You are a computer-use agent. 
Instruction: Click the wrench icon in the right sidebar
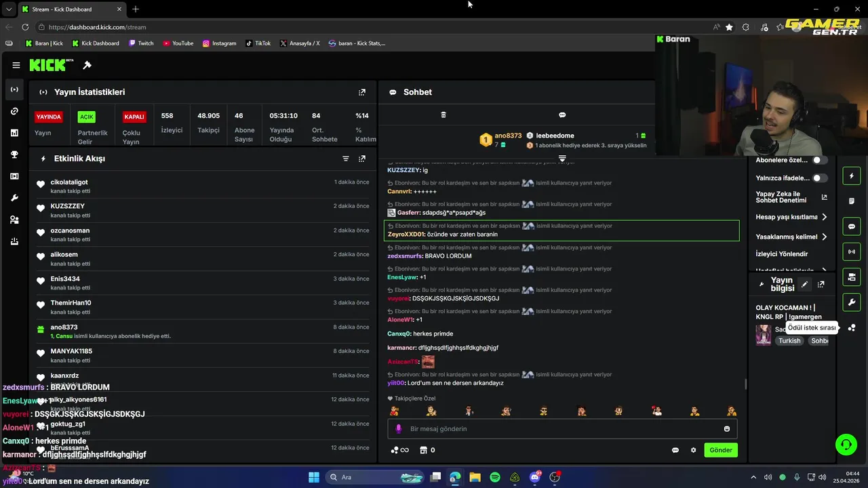coord(852,302)
